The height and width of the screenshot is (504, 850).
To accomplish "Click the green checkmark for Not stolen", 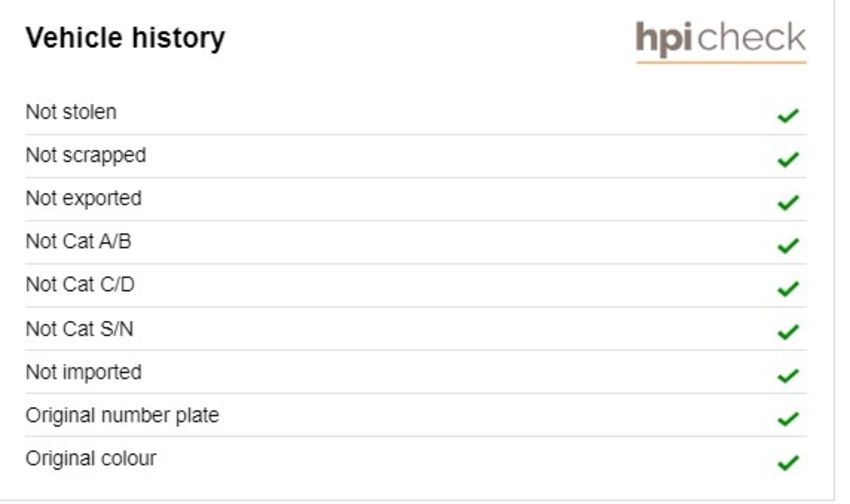I will (x=788, y=115).
